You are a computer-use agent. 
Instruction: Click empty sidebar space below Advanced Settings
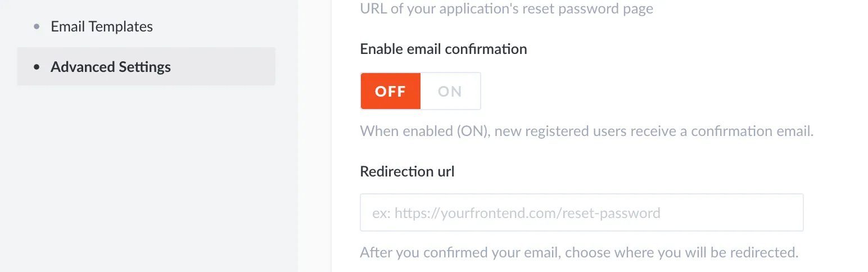coord(146,180)
